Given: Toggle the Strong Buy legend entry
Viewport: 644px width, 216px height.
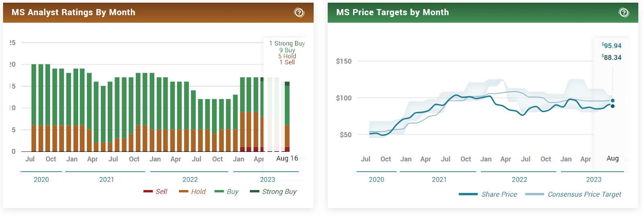Looking at the screenshot, I should click(273, 191).
